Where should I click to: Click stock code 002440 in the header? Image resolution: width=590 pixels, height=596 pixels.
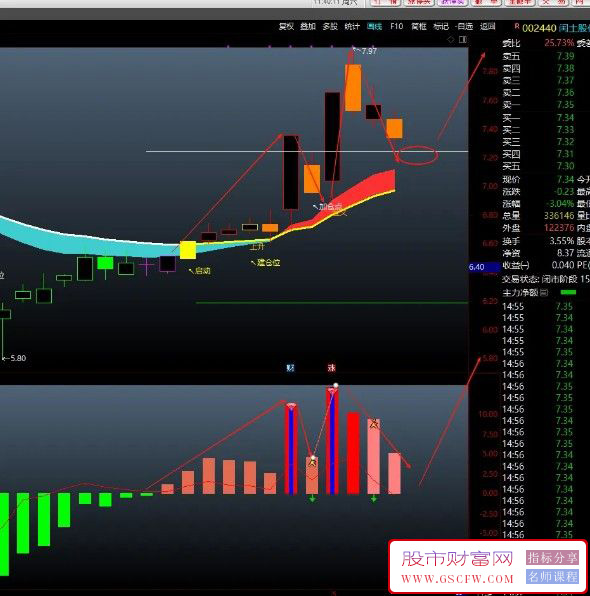coord(539,28)
